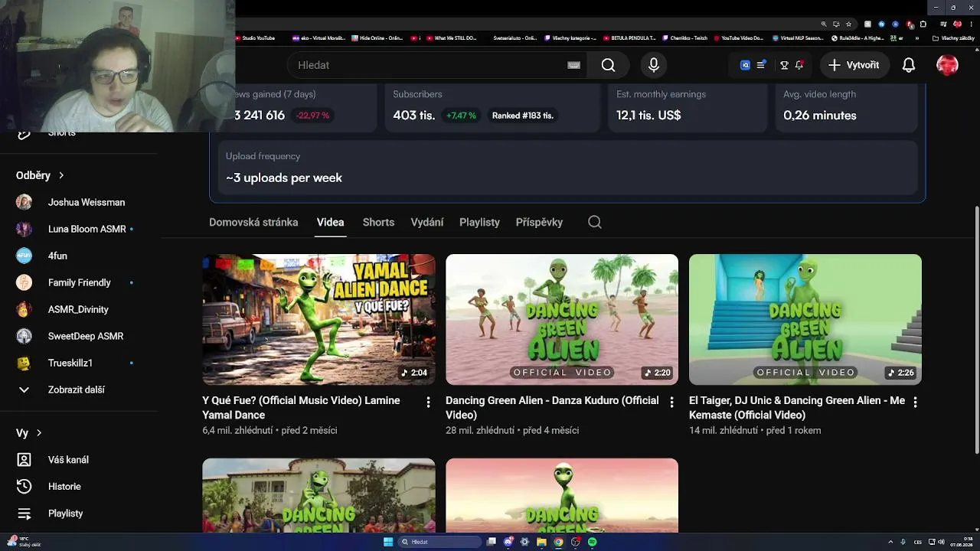Open the Chrome three-dot menu

(x=971, y=24)
